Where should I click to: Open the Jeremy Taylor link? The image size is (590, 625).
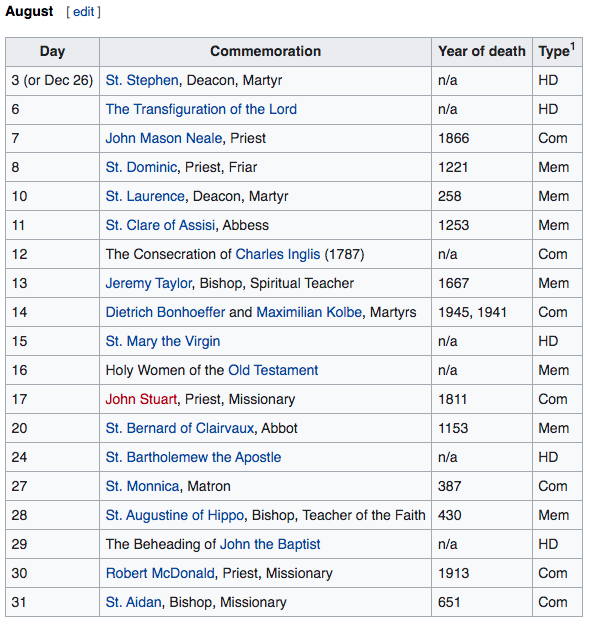tap(149, 283)
